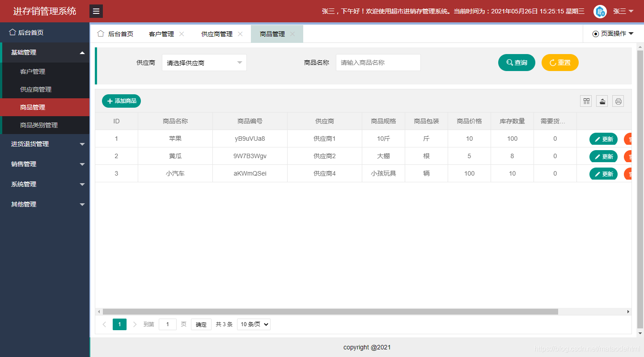The image size is (644, 357).
Task: Click cell yB9uVUa8
Action: click(x=250, y=139)
